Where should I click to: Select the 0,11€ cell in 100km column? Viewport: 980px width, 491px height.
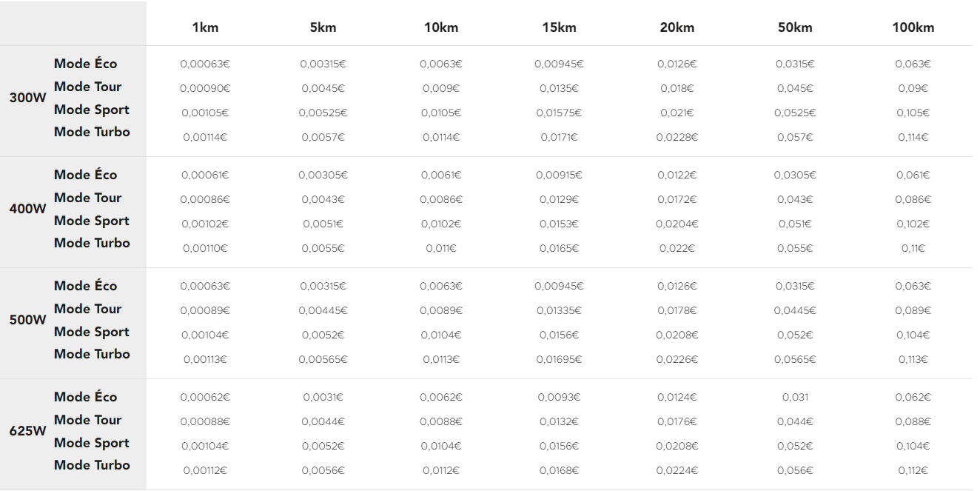pos(913,248)
